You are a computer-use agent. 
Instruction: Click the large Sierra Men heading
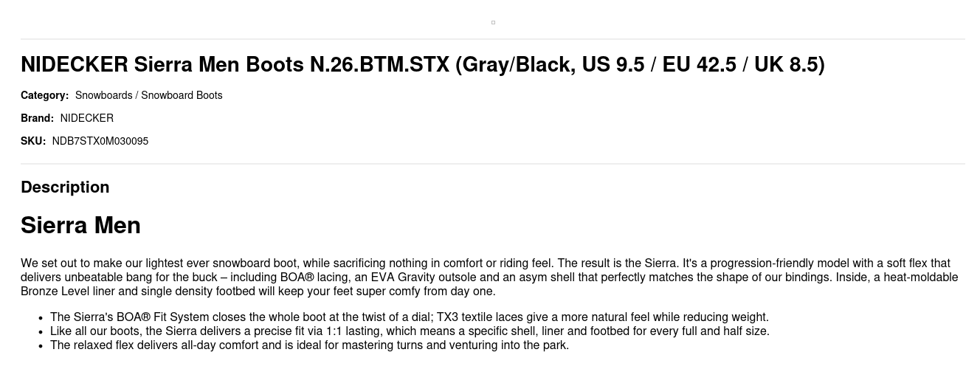click(80, 225)
